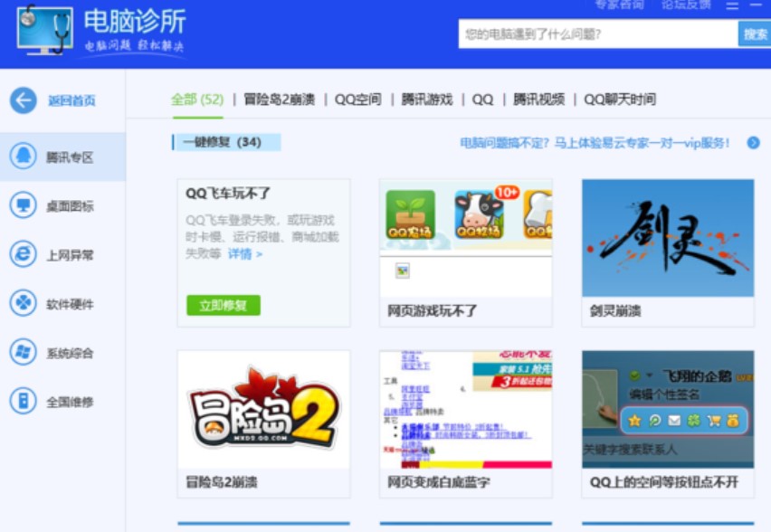This screenshot has width=771, height=532.
Task: Click the 上网异常 sidebar label
Action: (x=70, y=255)
